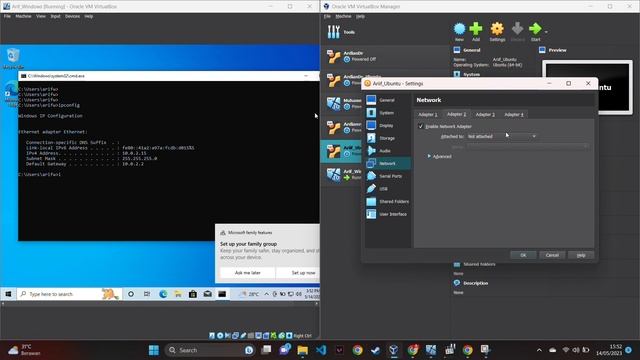640x360 pixels.
Task: Click Add VM icon in VirtualBox Manager
Action: pos(476,32)
